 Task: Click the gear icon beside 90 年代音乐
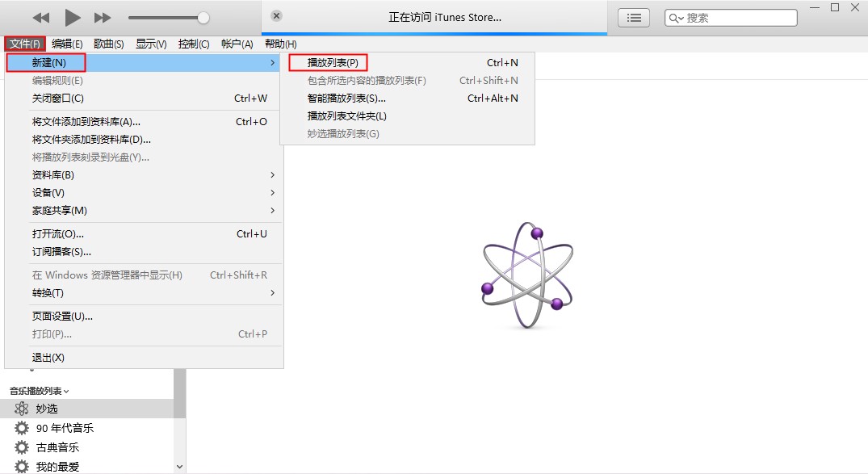click(x=22, y=428)
